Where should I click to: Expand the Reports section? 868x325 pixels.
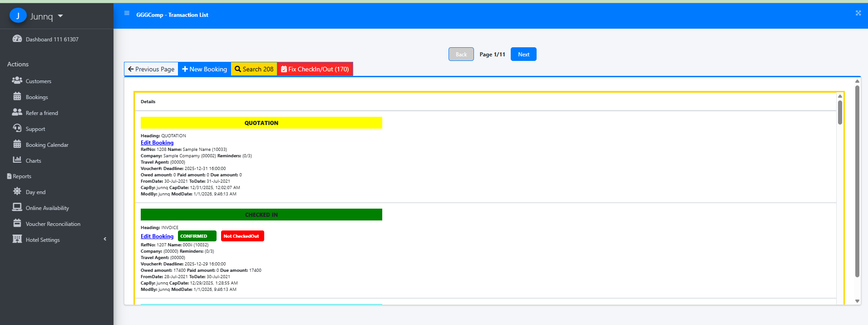[22, 176]
